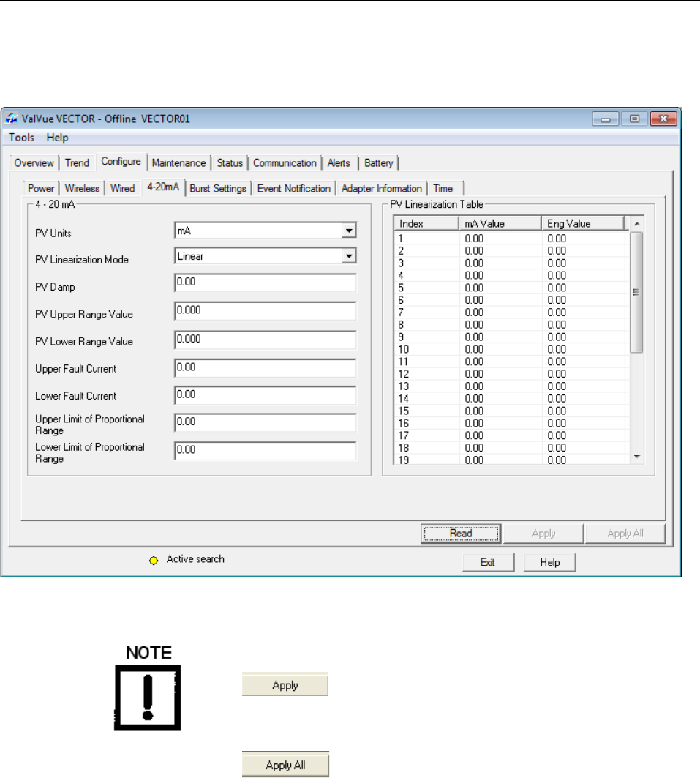Image resolution: width=700 pixels, height=778 pixels.
Task: Select the Wireless sub-tab
Action: click(82, 189)
